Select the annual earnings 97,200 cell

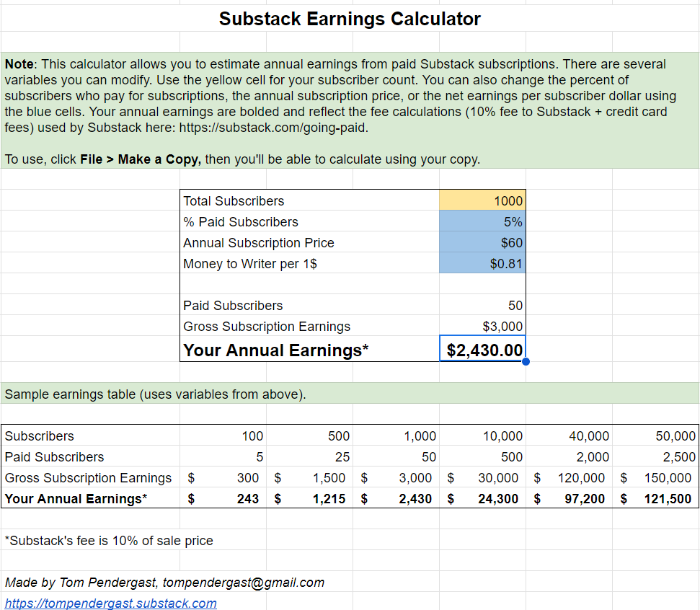click(x=570, y=498)
